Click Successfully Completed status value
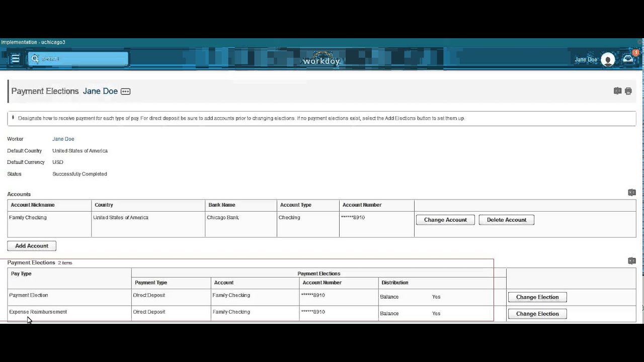Viewport: 644px width, 362px height. [x=79, y=174]
